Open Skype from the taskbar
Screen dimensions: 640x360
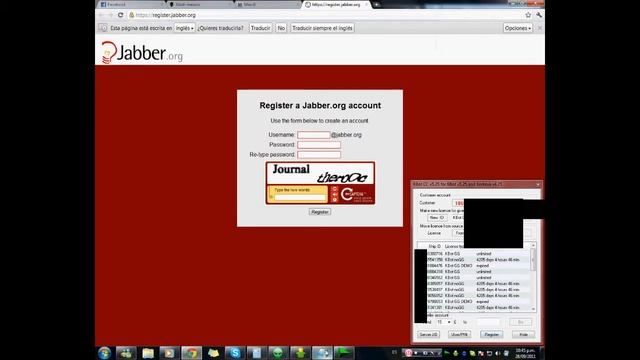(235, 353)
